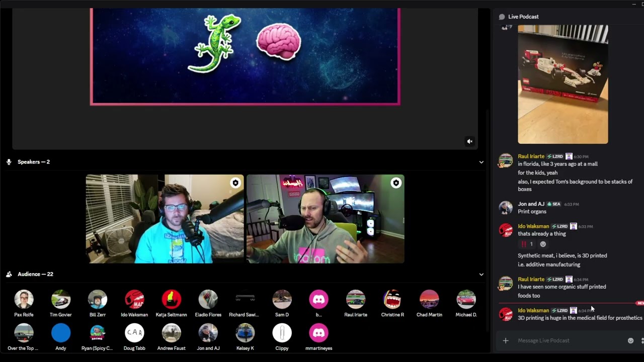Click Jon and AJ username in chat

[531, 204]
